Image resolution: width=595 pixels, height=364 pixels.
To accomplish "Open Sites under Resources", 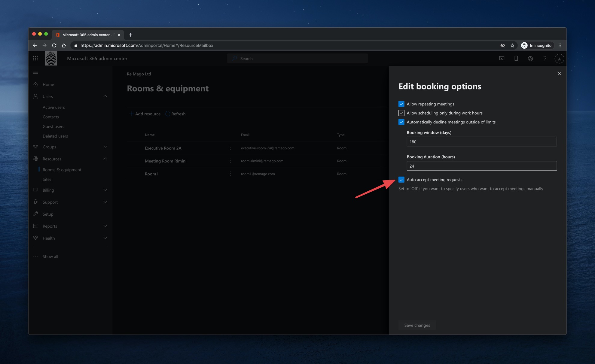I will [47, 179].
